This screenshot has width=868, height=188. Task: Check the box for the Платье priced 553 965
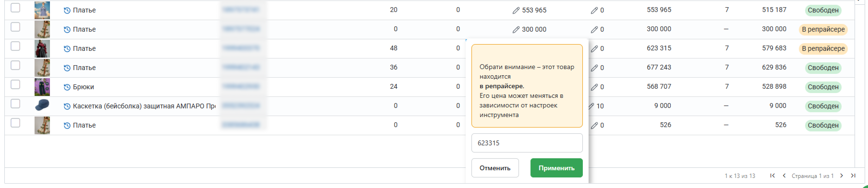tap(15, 8)
